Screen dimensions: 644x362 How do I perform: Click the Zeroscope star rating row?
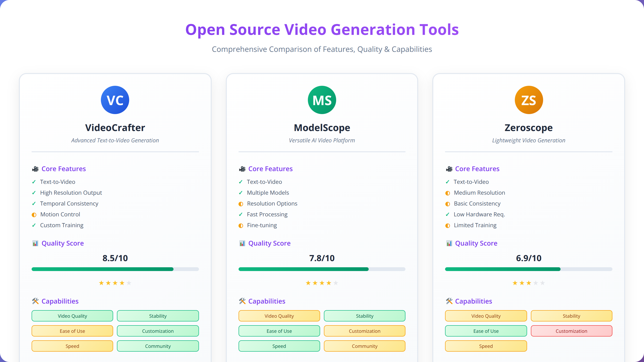[528, 283]
